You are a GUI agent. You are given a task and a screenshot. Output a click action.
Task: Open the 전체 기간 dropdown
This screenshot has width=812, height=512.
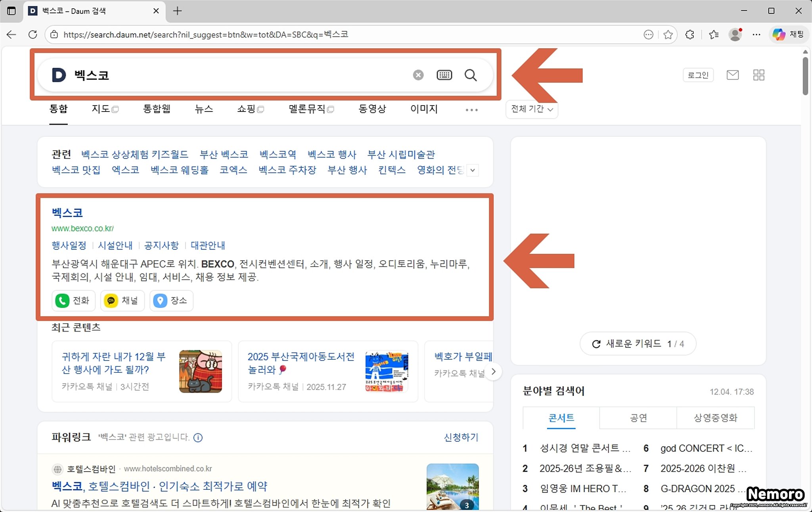pos(532,109)
